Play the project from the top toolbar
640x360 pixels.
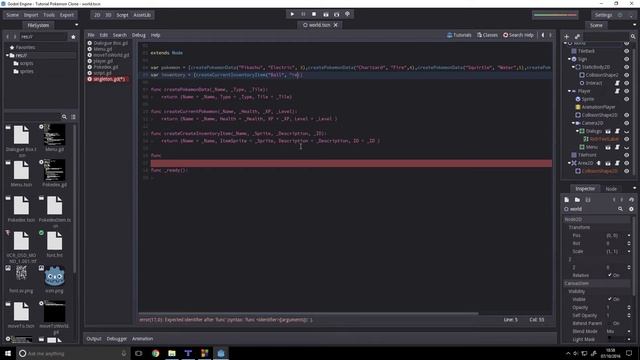292,14
